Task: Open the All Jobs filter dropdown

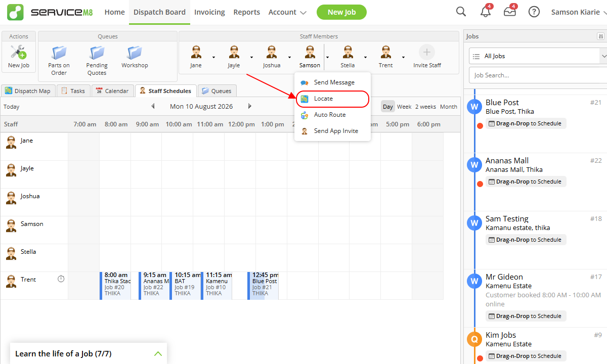Action: (x=538, y=56)
